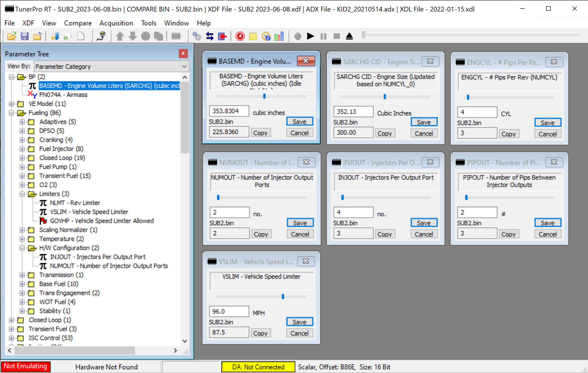Click the cable connector acquisition icon
588x373 pixels.
click(101, 36)
